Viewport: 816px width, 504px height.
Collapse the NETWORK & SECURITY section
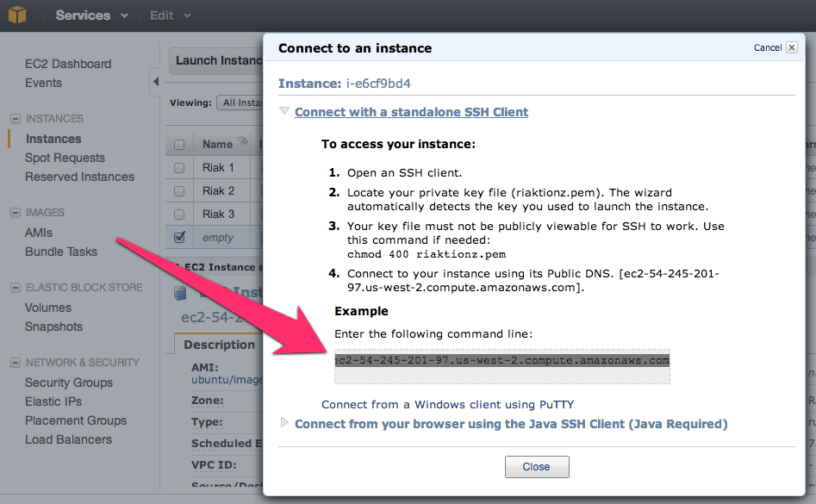(x=16, y=363)
